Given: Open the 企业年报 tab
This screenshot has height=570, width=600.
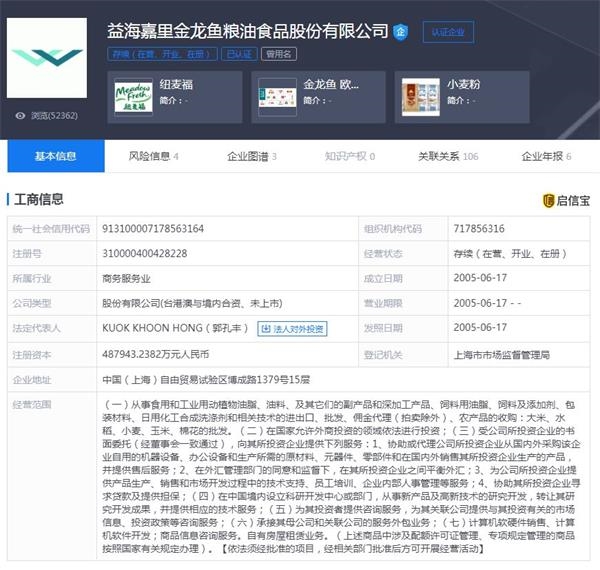Looking at the screenshot, I should pyautogui.click(x=545, y=156).
